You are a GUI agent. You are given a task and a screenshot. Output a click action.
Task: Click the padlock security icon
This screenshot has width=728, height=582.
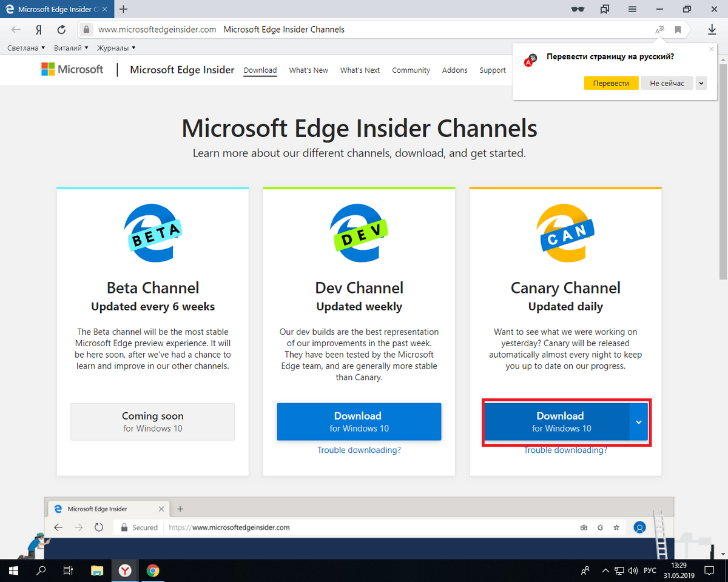[x=87, y=29]
